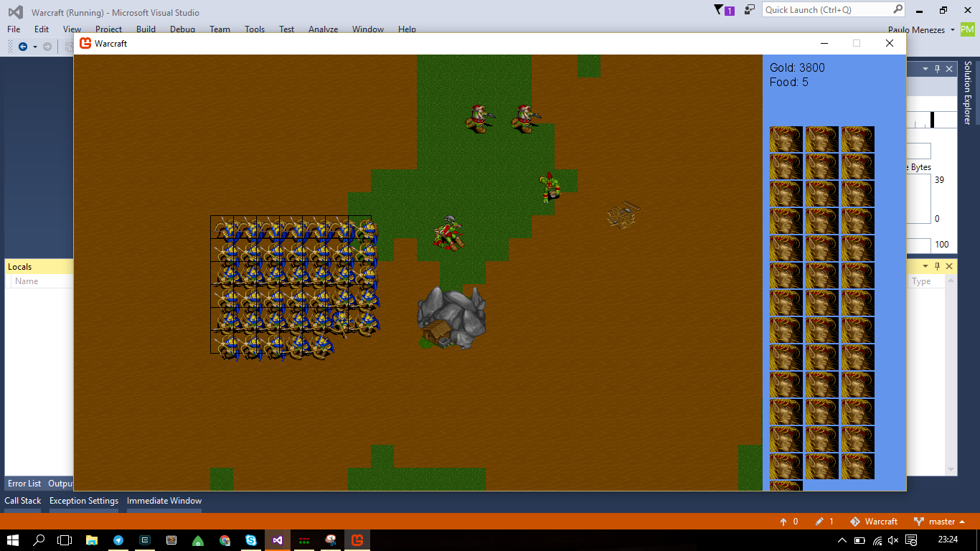The width and height of the screenshot is (980, 551).
Task: Select the left orc grunt near top
Action: (479, 118)
